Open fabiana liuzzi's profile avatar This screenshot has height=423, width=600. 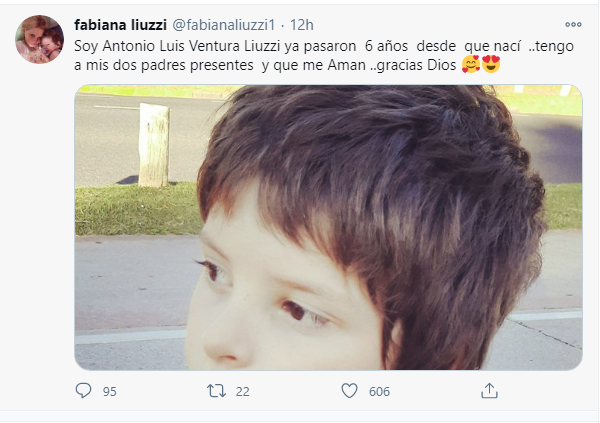(39, 39)
